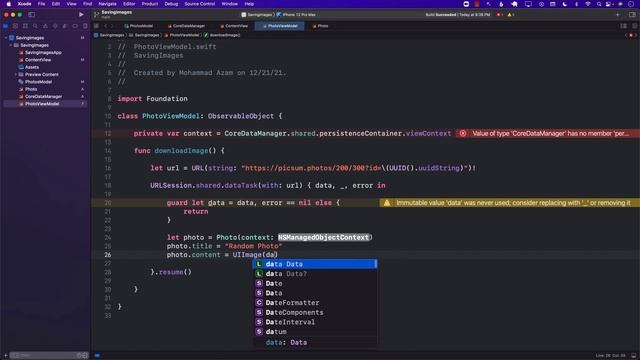Choose 'data Data?' autocomplete suggestion
This screenshot has width=640, height=360.
(x=315, y=274)
